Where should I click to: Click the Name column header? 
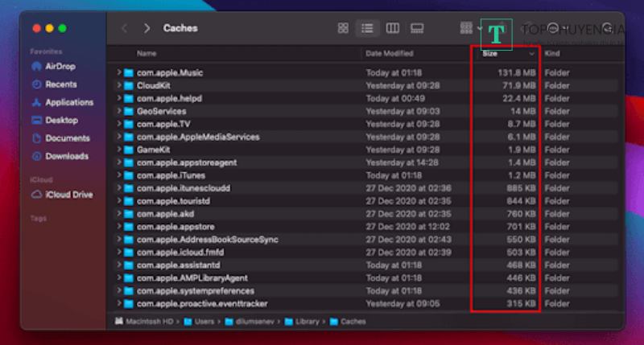pyautogui.click(x=147, y=53)
